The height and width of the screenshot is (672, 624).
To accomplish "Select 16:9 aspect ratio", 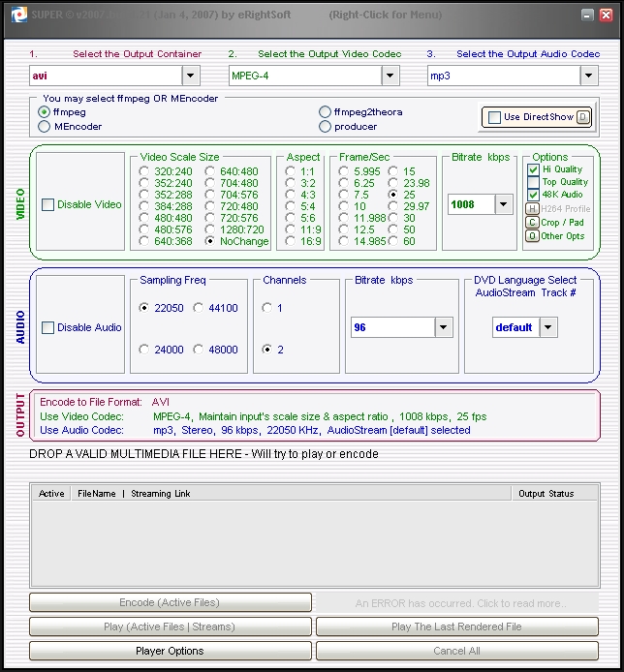I will click(x=290, y=241).
